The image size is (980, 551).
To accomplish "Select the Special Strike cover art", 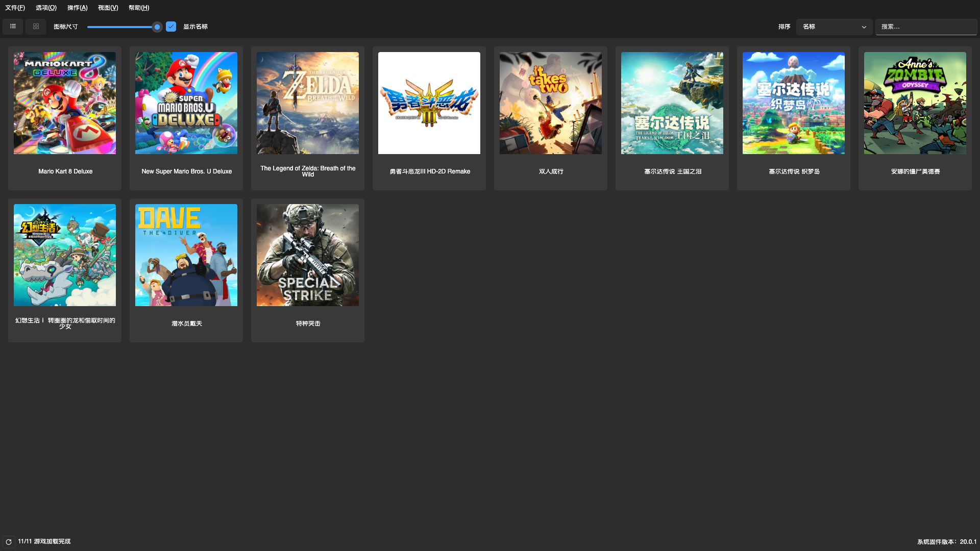I will click(308, 255).
